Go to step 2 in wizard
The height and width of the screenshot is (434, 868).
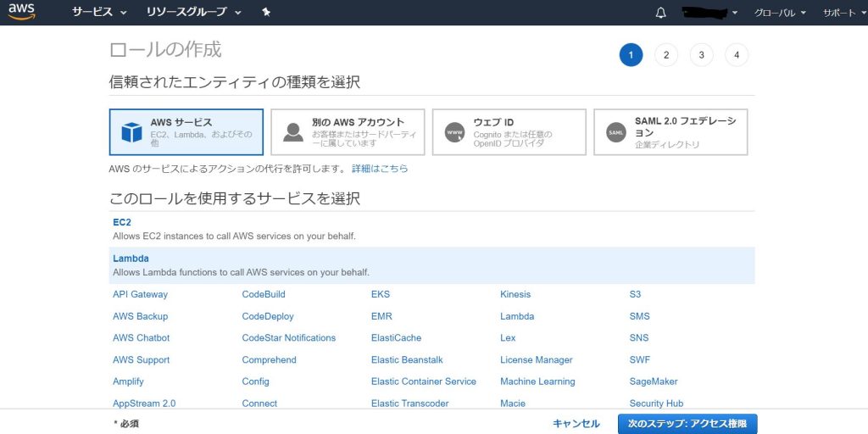(x=666, y=55)
